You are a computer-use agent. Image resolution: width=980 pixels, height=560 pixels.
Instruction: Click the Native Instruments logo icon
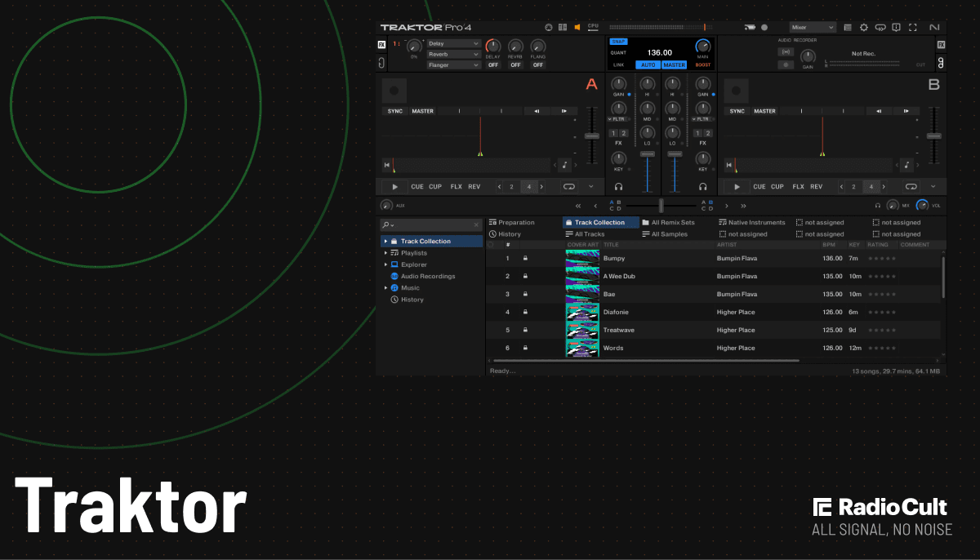(x=935, y=27)
